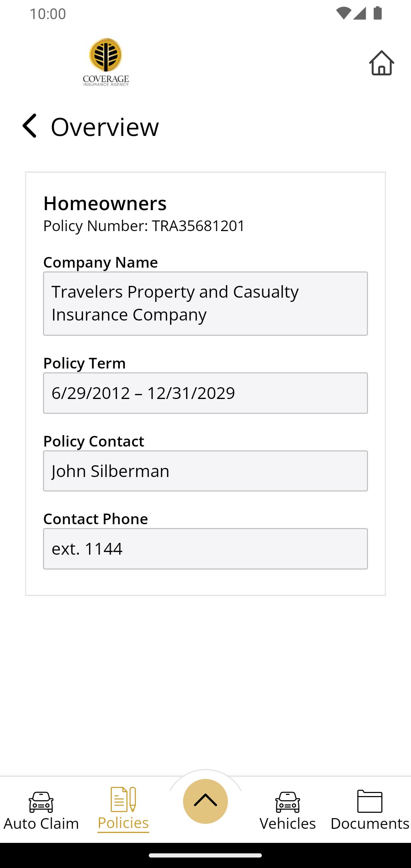411x868 pixels.
Task: Tap the home icon in header
Action: coord(381,63)
